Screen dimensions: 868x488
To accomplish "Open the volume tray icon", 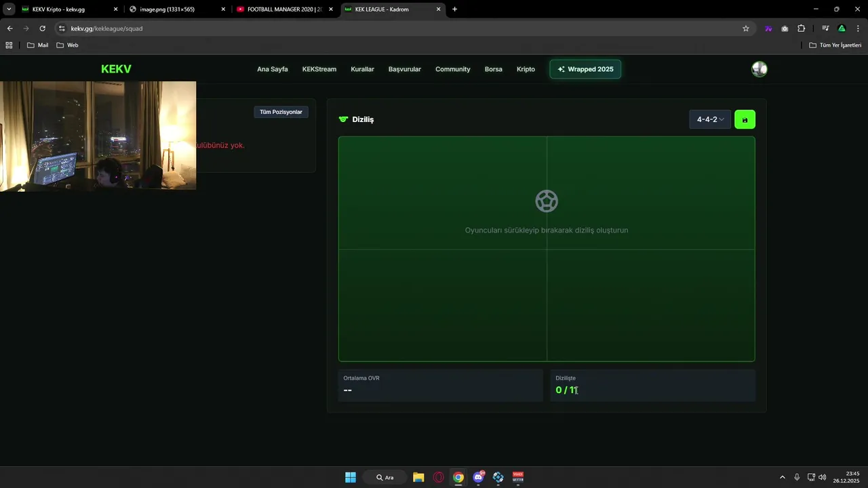I will (823, 477).
